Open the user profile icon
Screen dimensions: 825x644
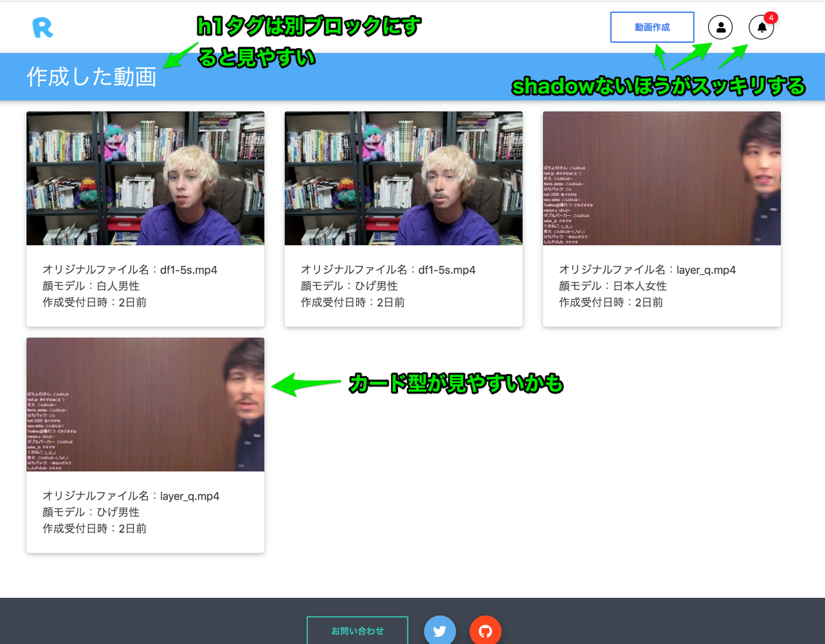720,27
